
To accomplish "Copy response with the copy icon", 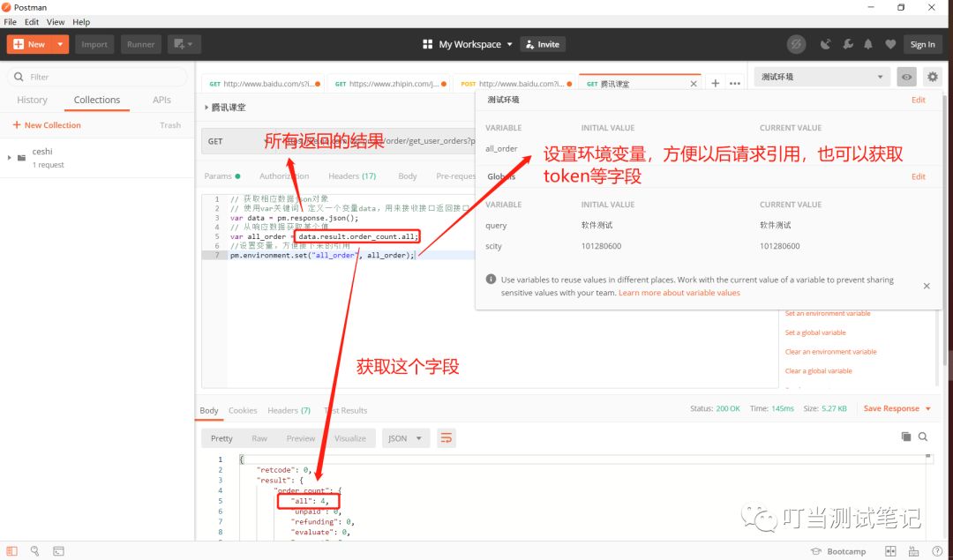I will click(x=905, y=437).
